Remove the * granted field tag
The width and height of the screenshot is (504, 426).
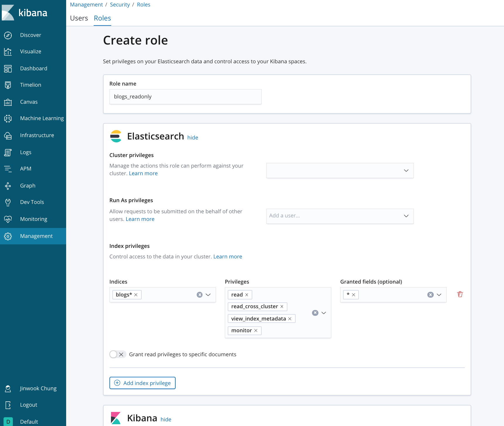point(354,295)
